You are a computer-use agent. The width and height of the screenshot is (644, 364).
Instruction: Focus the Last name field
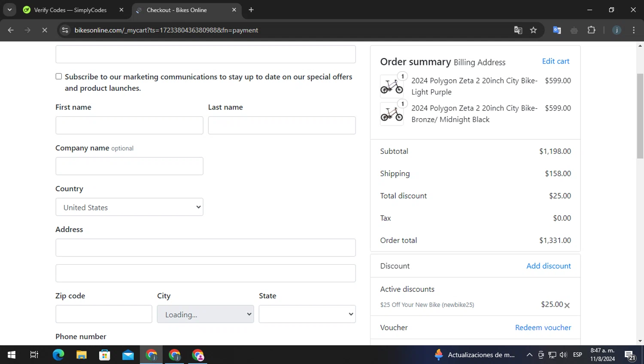point(282,125)
